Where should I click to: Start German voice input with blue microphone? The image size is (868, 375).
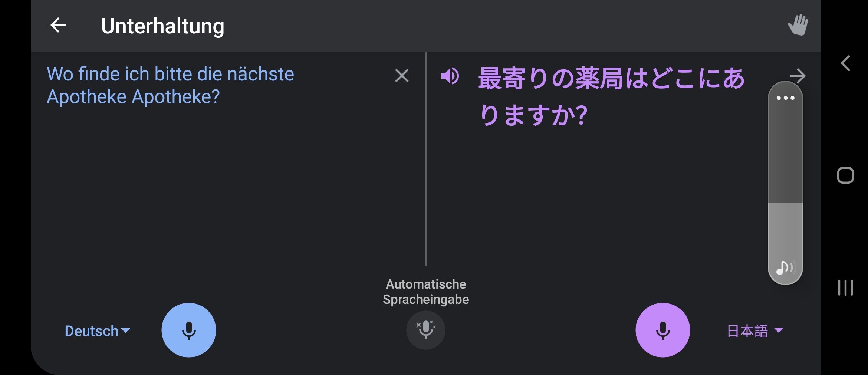[189, 330]
